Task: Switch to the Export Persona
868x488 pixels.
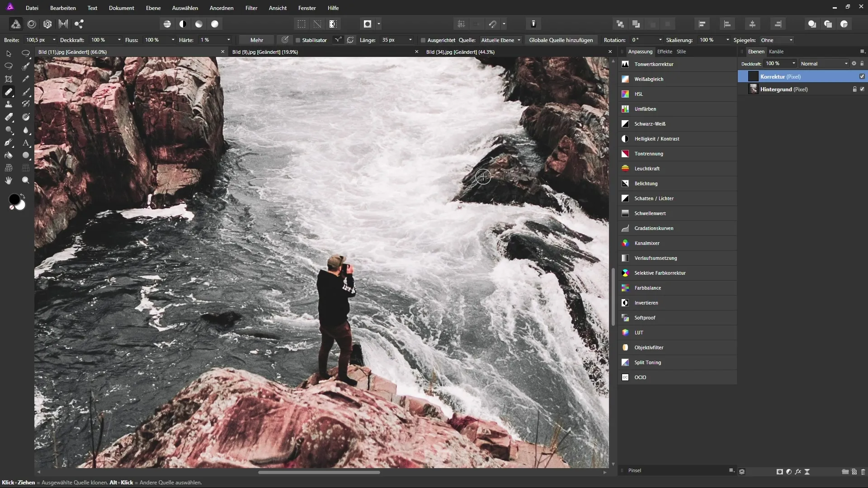Action: coord(79,24)
